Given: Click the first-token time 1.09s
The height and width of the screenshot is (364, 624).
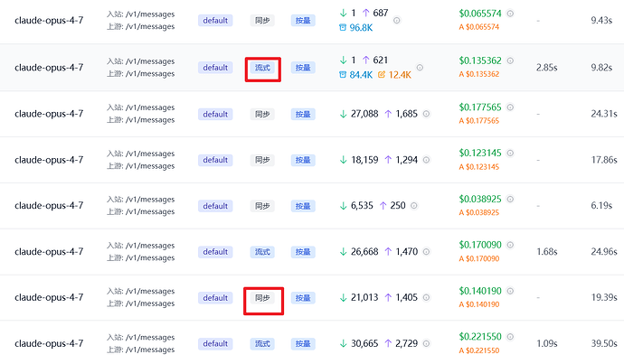Looking at the screenshot, I should point(547,344).
